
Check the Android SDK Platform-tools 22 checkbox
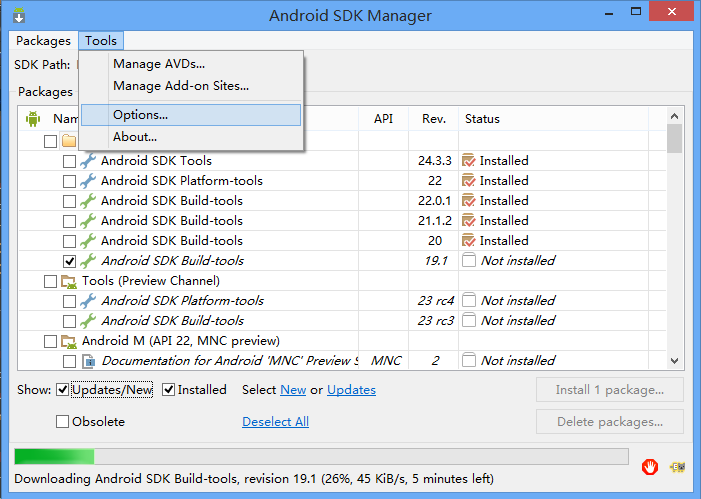pyautogui.click(x=69, y=182)
